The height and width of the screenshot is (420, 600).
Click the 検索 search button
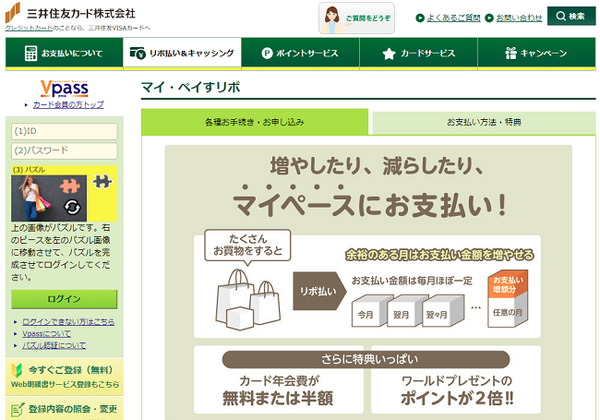pos(571,16)
